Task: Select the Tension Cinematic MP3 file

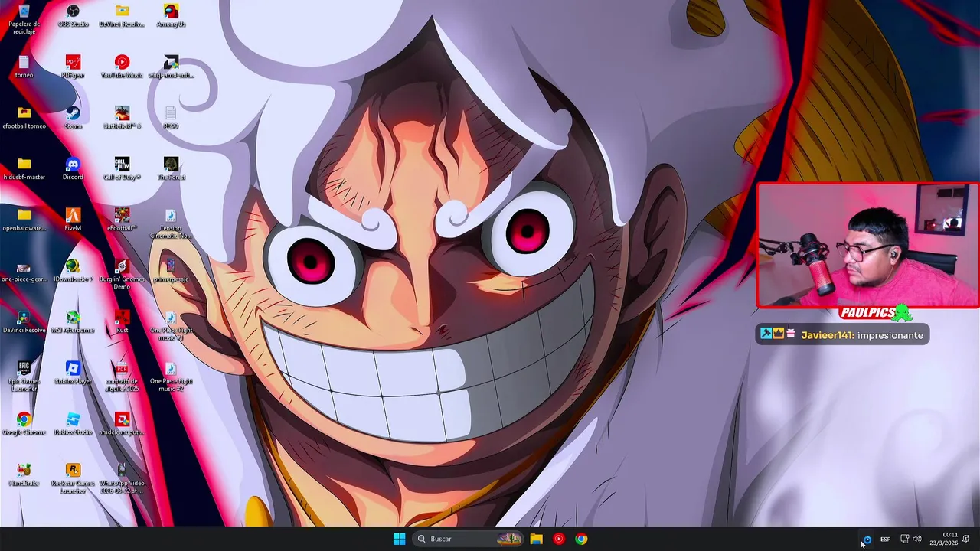Action: (x=171, y=223)
